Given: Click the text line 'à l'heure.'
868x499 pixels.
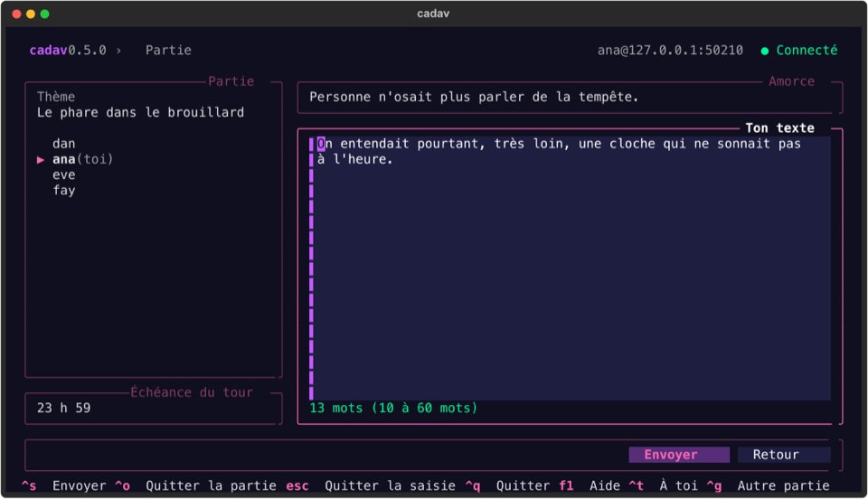Looking at the screenshot, I should point(354,159).
